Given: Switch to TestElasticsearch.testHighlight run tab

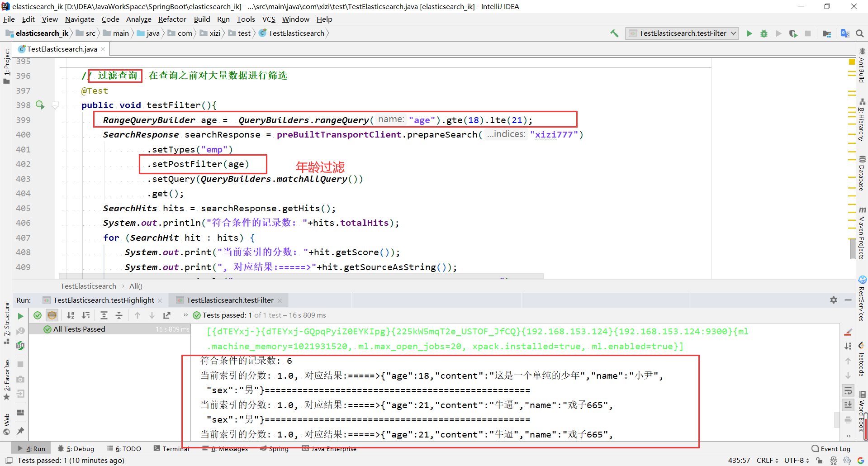Looking at the screenshot, I should 104,300.
